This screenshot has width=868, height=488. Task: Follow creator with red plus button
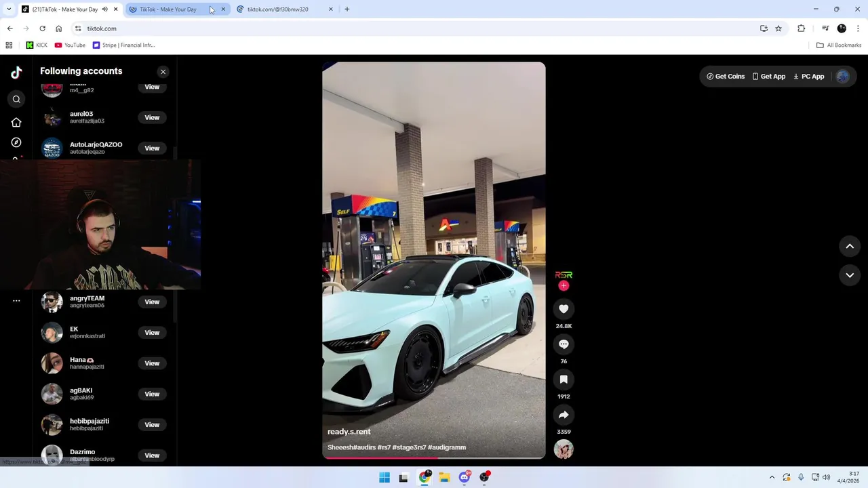[564, 286]
